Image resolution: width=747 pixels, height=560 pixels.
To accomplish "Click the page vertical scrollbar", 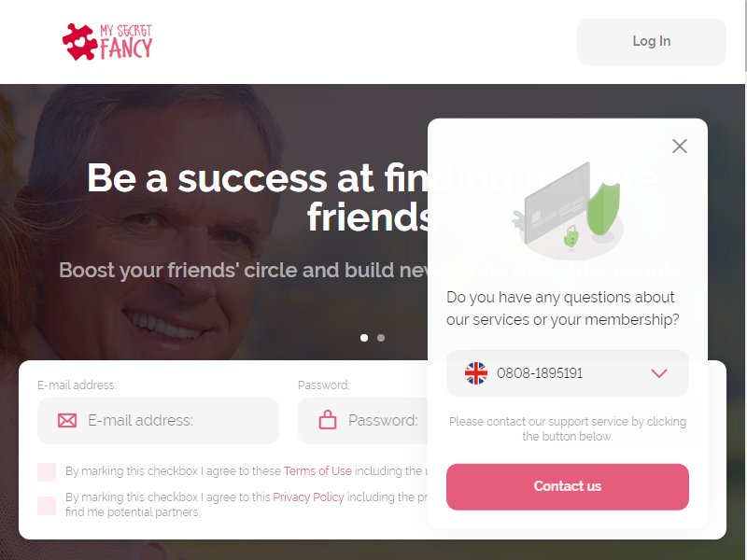I will pos(745,280).
